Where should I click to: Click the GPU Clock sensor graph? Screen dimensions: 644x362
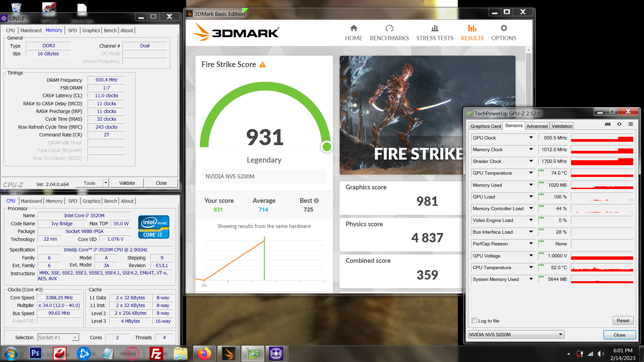tap(602, 138)
